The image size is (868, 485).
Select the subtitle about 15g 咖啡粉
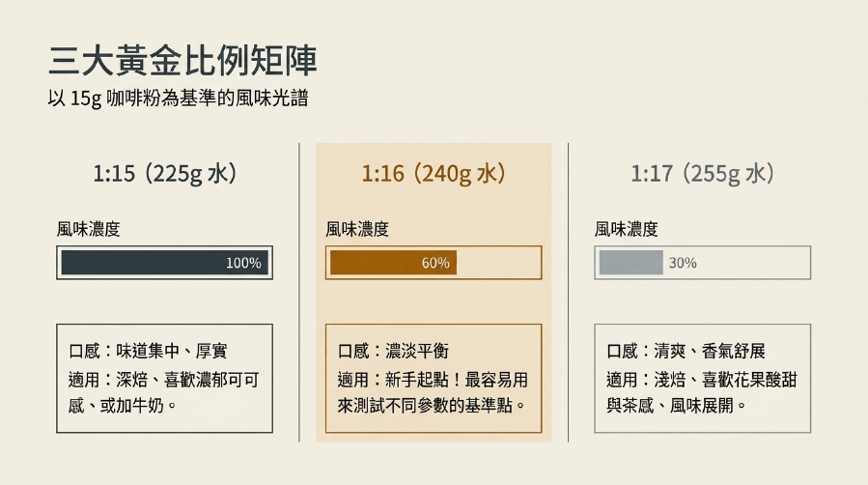(178, 99)
